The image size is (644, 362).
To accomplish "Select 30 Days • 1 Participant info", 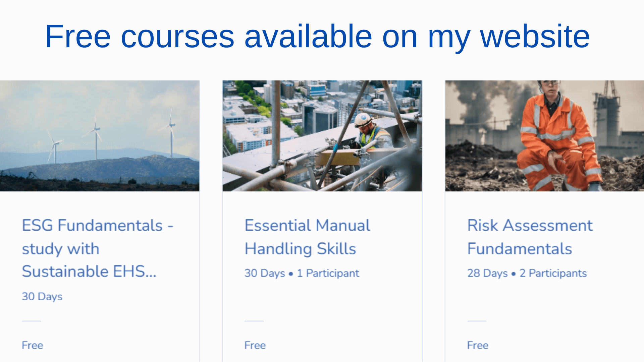I will pyautogui.click(x=302, y=273).
